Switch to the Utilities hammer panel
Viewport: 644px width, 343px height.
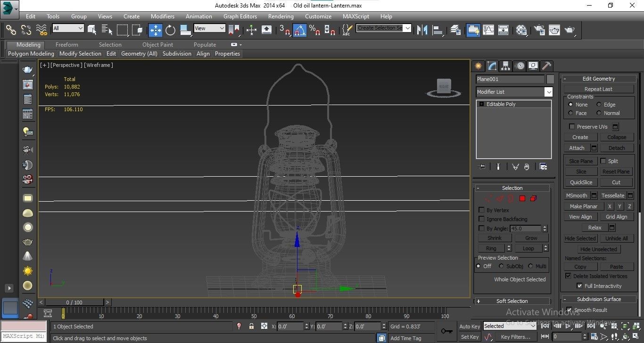pos(547,66)
